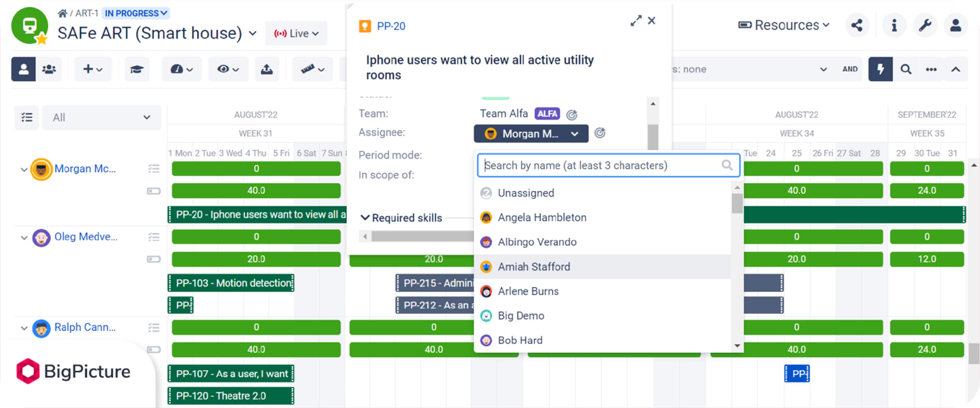Choose Bob Hard from the assignee list

[603, 340]
